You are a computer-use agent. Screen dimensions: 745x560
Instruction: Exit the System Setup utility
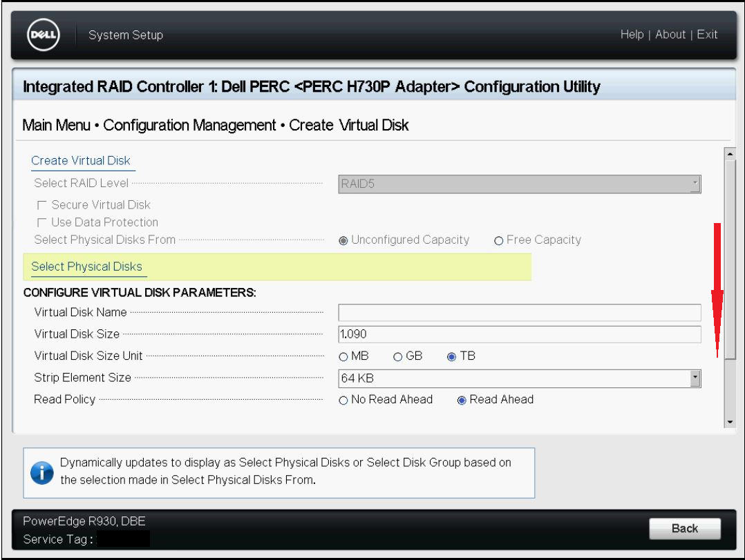pos(707,35)
